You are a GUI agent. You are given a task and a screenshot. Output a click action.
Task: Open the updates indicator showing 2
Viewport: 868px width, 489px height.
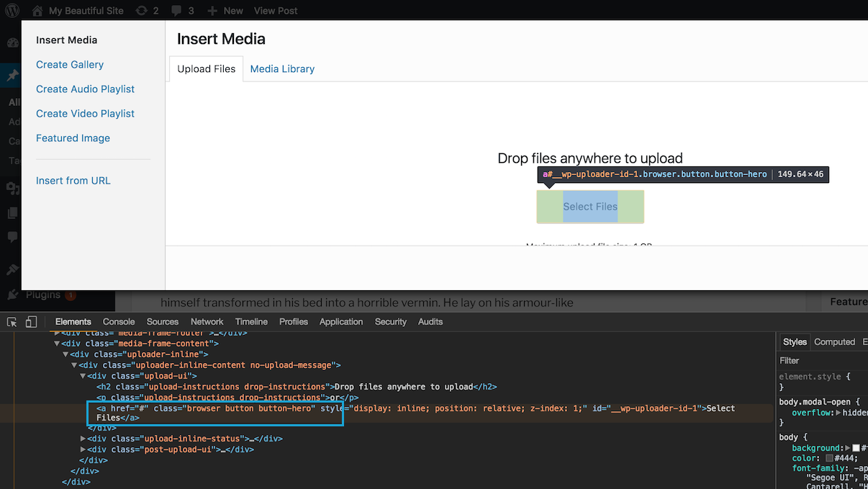click(147, 11)
